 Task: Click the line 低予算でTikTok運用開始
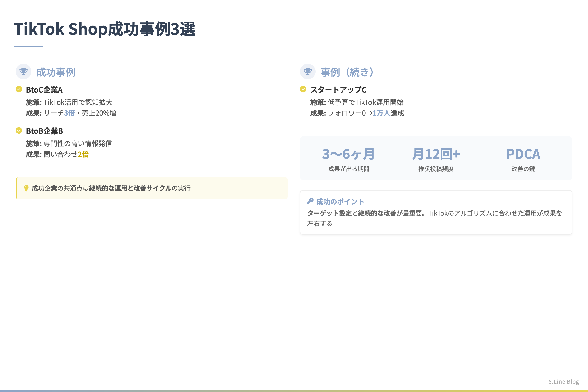click(366, 102)
